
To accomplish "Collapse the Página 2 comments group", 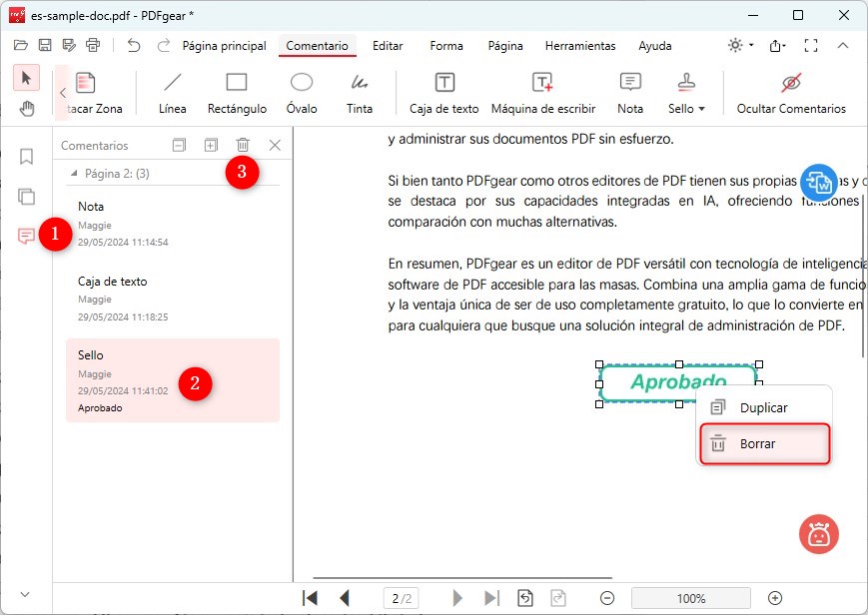I will (x=74, y=172).
